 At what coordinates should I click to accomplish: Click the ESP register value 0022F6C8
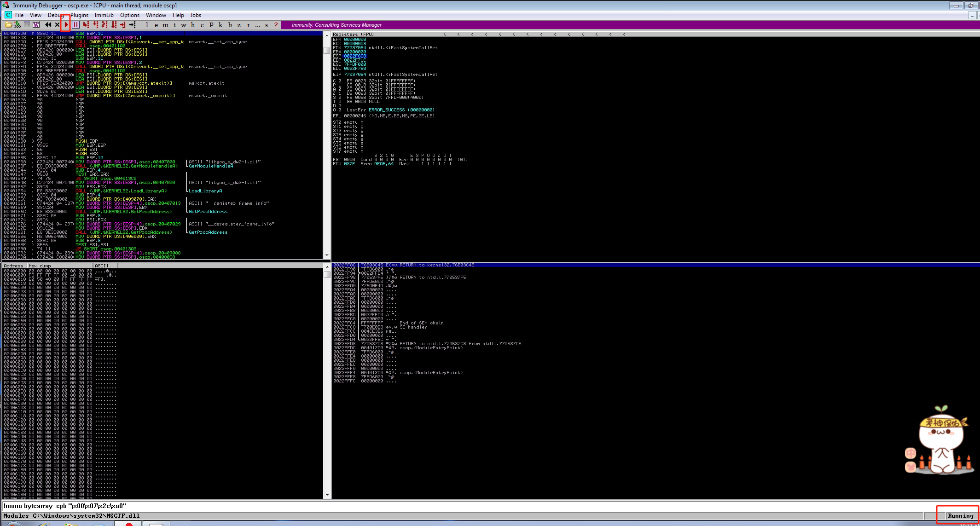[x=355, y=56]
